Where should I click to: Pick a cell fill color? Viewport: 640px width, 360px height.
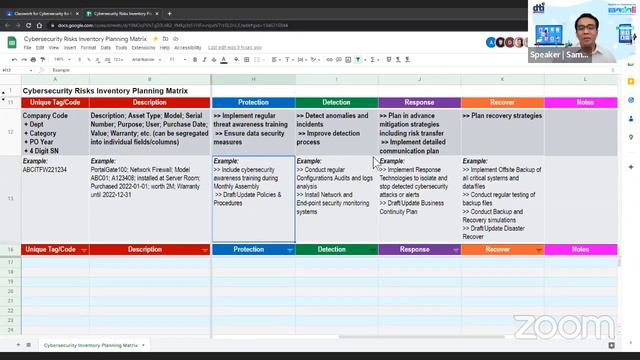236,60
